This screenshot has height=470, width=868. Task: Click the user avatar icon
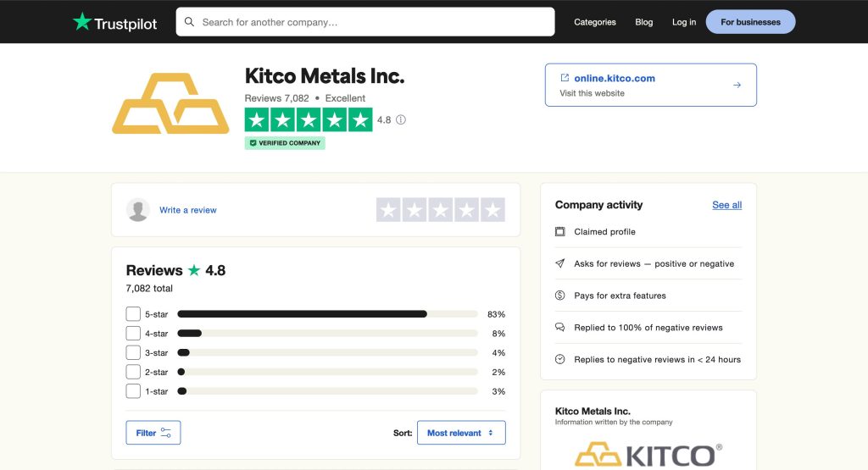pos(138,210)
